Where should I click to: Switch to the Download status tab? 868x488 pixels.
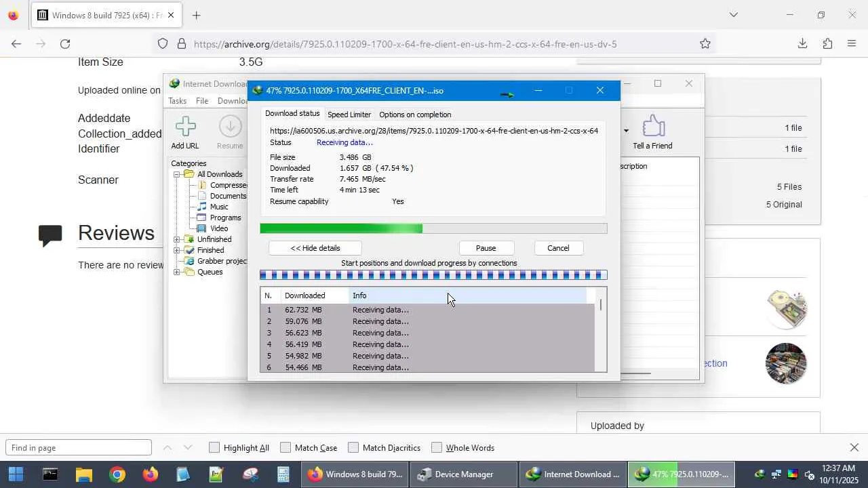pos(292,114)
